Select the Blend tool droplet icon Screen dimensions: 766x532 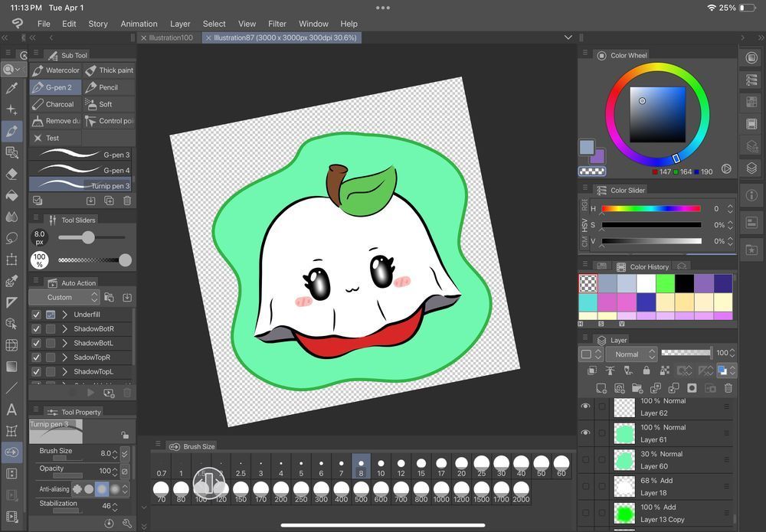tap(11, 217)
